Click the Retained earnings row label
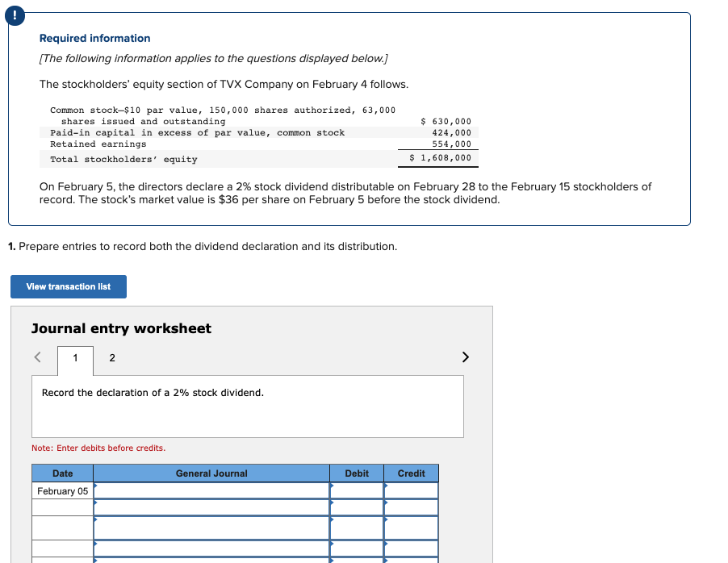728x563 pixels. 98,144
